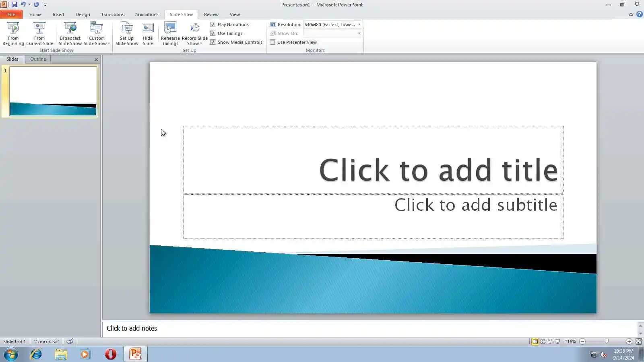The width and height of the screenshot is (644, 362).
Task: Select slide 1 thumbnail
Action: tap(53, 91)
